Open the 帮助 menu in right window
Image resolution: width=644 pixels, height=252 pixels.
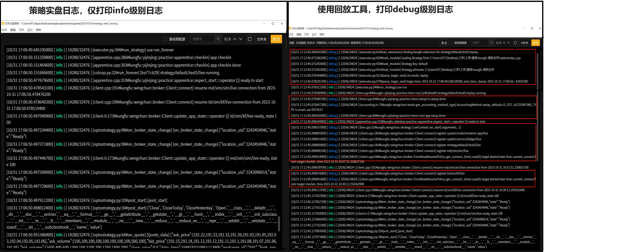[322, 35]
